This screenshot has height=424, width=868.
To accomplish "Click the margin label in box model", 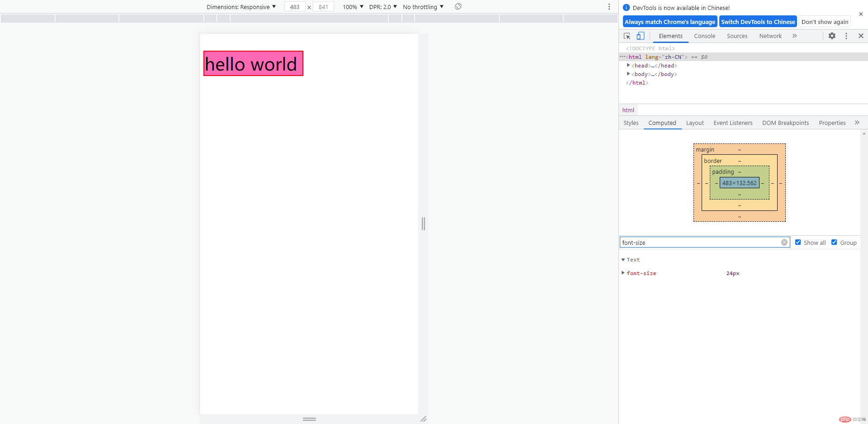I will [x=705, y=150].
